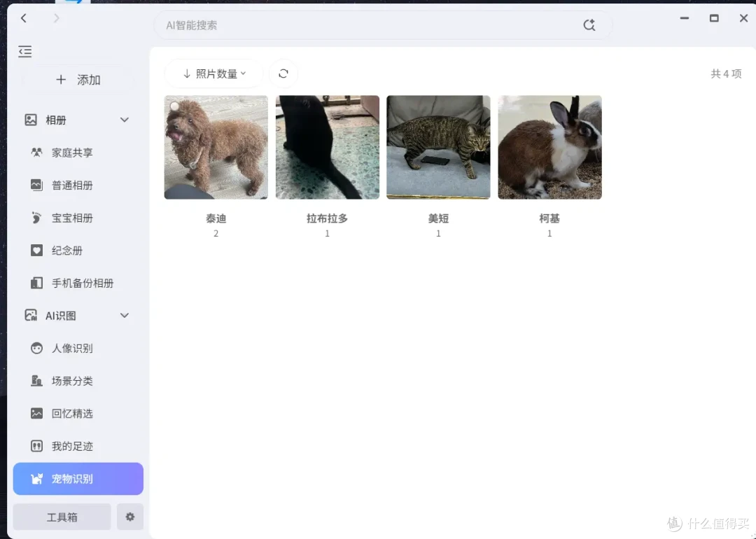Image resolution: width=756 pixels, height=539 pixels.
Task: Click the 共 4 项 item count
Action: pos(726,73)
